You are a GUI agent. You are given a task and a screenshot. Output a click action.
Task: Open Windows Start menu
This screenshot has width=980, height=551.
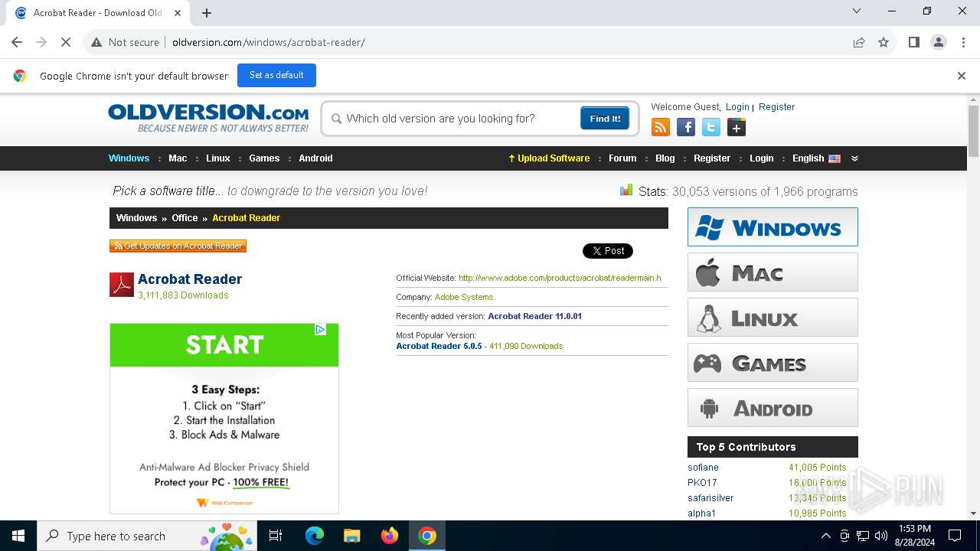pos(18,536)
